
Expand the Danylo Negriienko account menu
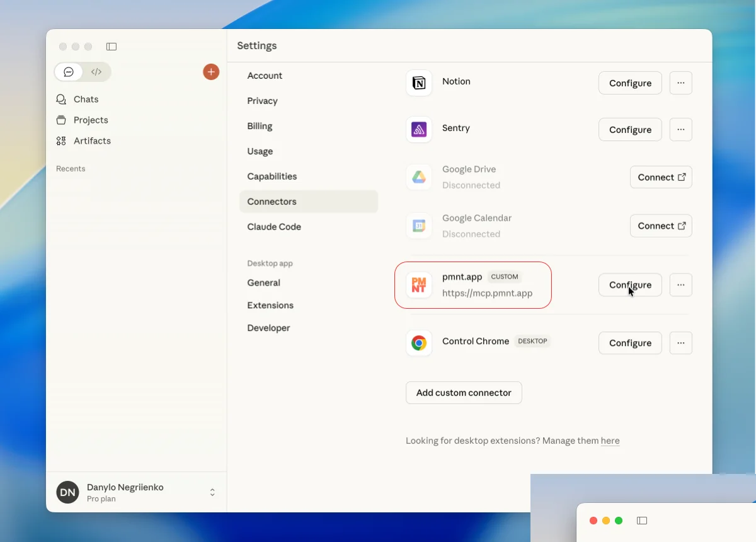[x=212, y=492]
